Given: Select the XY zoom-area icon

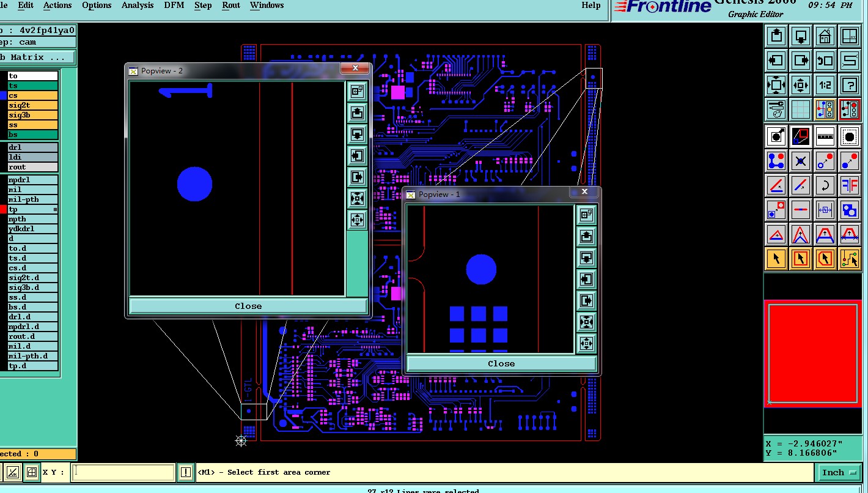Looking at the screenshot, I should tap(850, 36).
